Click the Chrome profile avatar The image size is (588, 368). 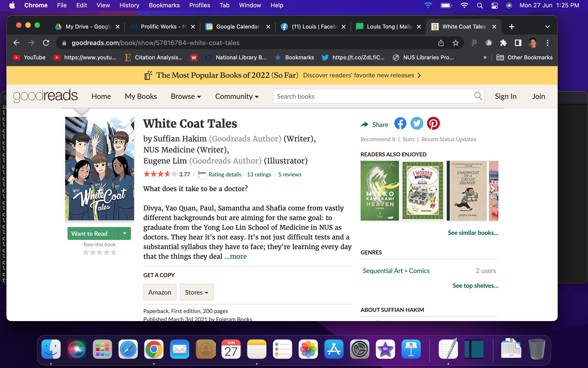click(533, 43)
